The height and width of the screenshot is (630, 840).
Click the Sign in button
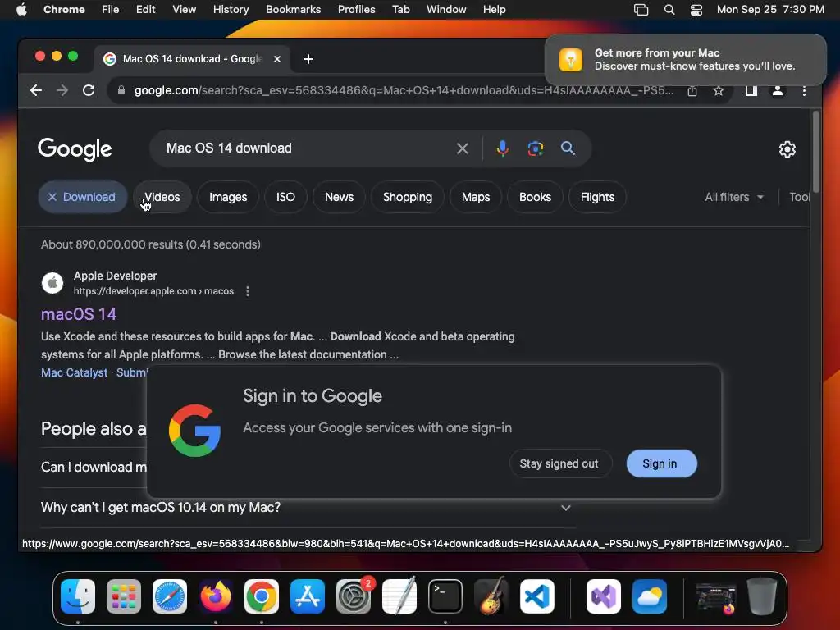coord(660,464)
